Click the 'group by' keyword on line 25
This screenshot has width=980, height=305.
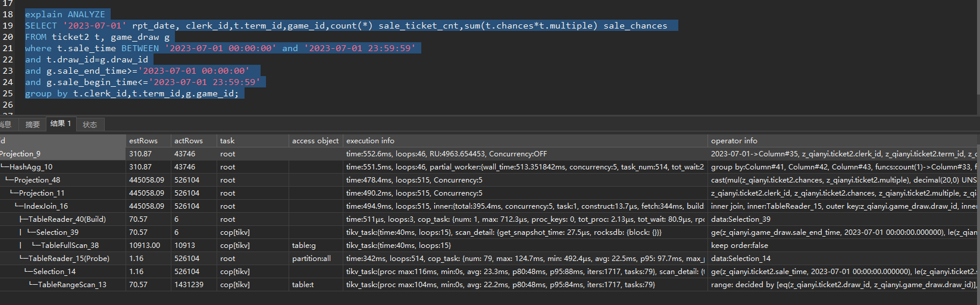pyautogui.click(x=46, y=93)
